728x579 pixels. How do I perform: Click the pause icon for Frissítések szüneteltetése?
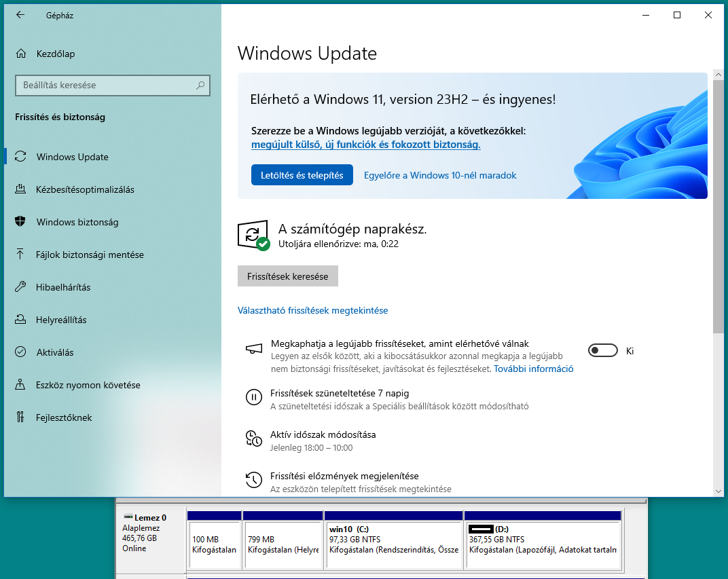[x=254, y=397]
